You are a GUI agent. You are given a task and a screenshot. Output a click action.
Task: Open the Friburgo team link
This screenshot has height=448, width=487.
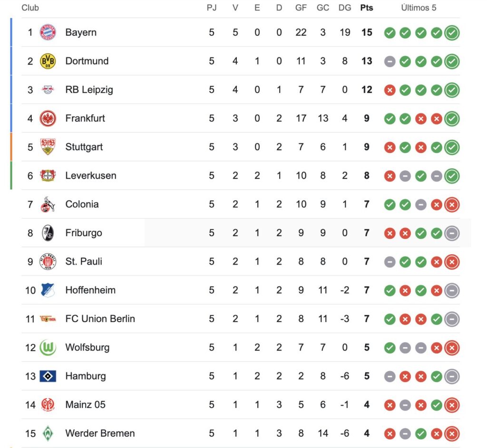click(83, 233)
